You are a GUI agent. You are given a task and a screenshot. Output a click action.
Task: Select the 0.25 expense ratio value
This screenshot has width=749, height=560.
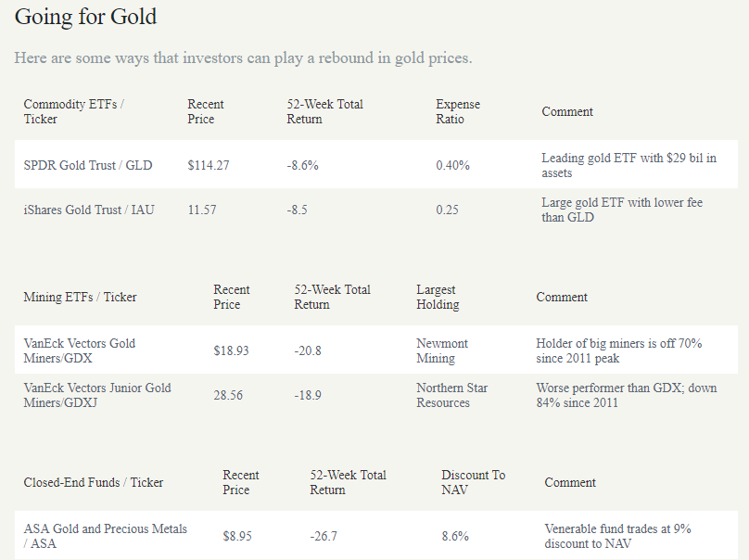click(x=447, y=210)
